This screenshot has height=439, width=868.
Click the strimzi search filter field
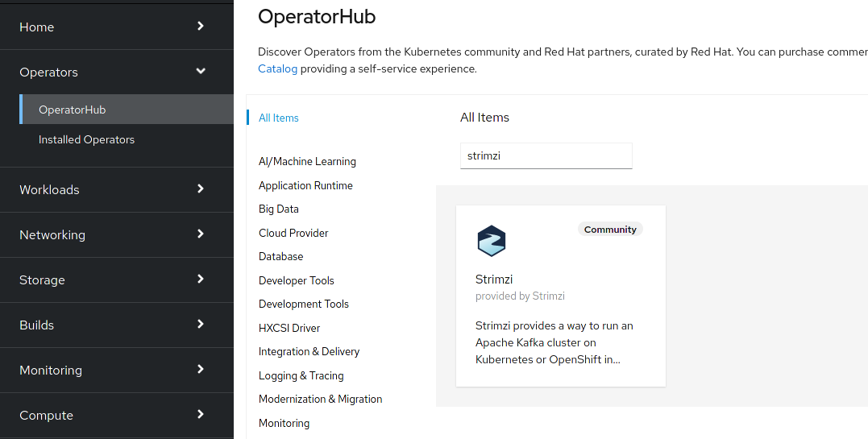(x=546, y=155)
